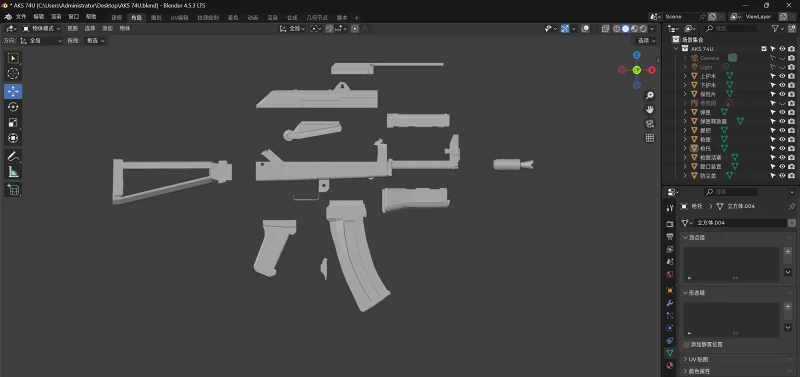Select the Add Cube tool
Viewport: 800px width, 377px height.
click(x=13, y=190)
